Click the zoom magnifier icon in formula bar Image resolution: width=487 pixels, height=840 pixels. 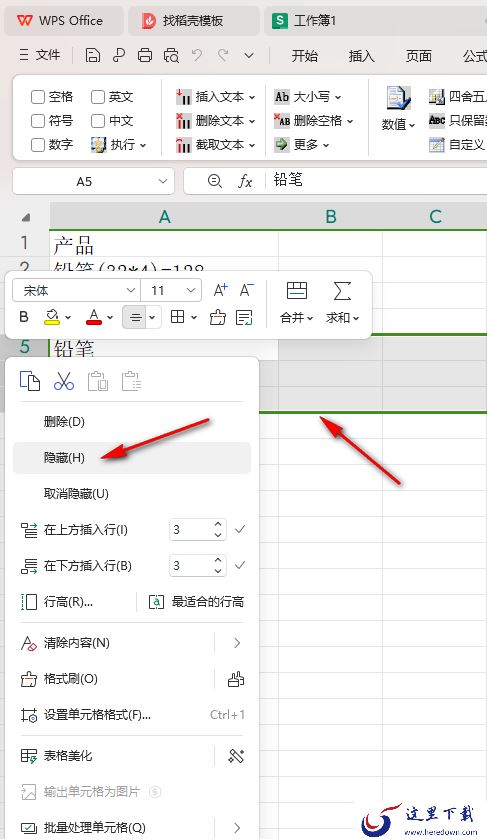coord(214,181)
